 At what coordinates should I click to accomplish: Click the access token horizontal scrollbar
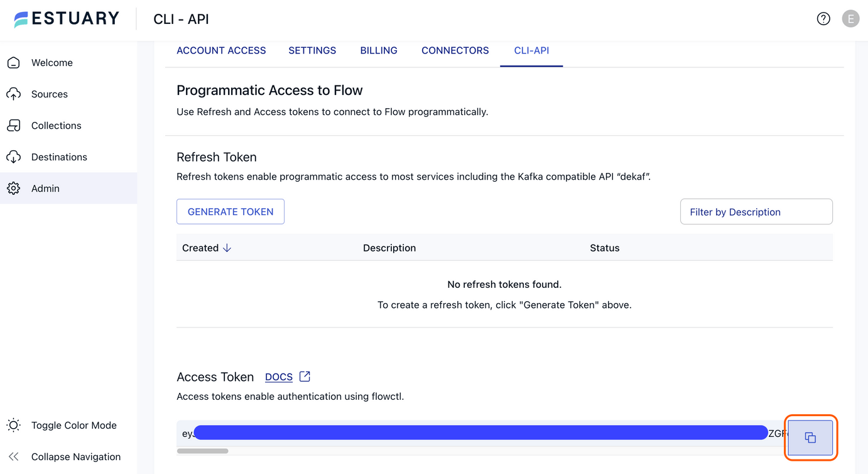click(x=203, y=451)
